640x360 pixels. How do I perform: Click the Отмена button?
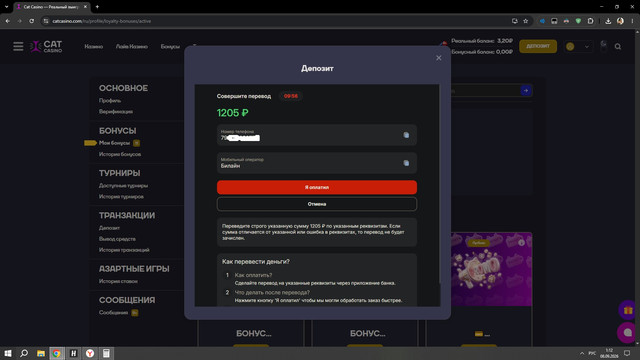pyautogui.click(x=317, y=204)
